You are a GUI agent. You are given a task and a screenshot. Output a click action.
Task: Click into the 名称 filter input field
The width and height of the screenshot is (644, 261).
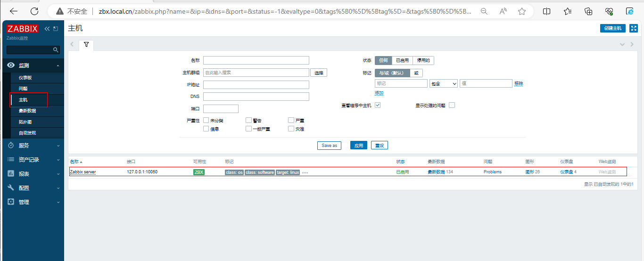click(256, 60)
